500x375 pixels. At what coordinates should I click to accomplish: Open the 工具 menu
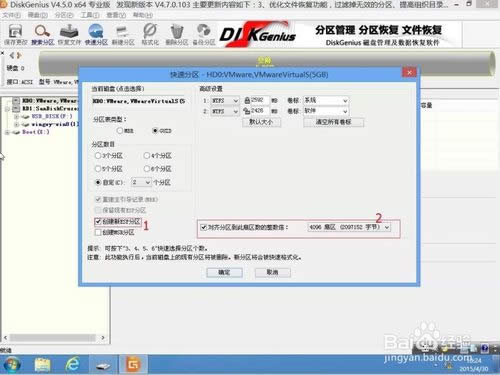tap(90, 15)
